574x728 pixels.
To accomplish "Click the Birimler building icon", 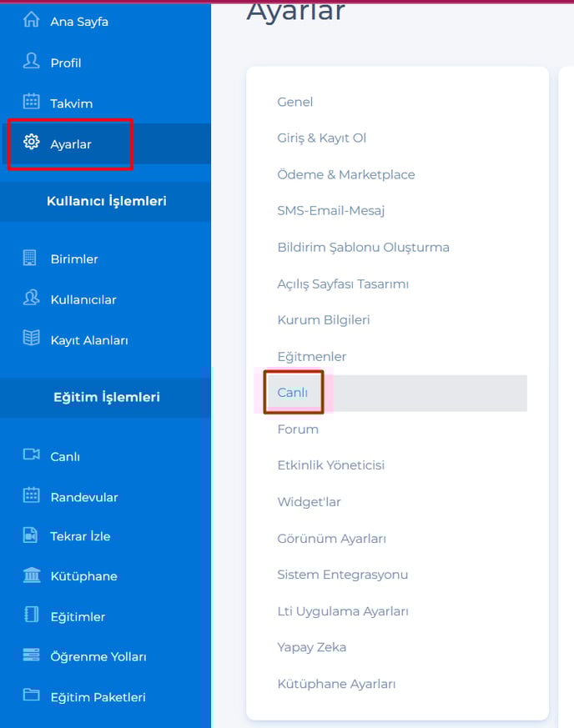I will pos(30,257).
